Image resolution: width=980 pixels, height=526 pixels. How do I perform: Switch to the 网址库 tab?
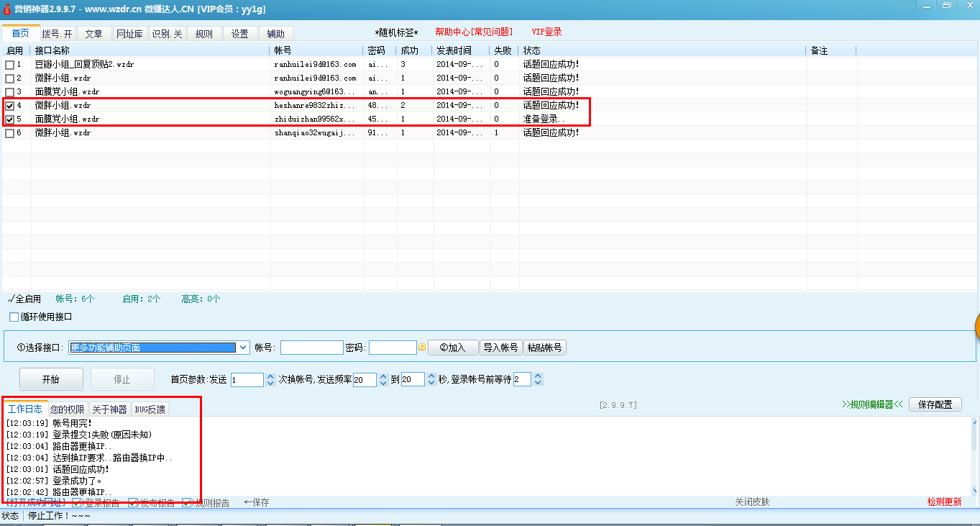(130, 34)
